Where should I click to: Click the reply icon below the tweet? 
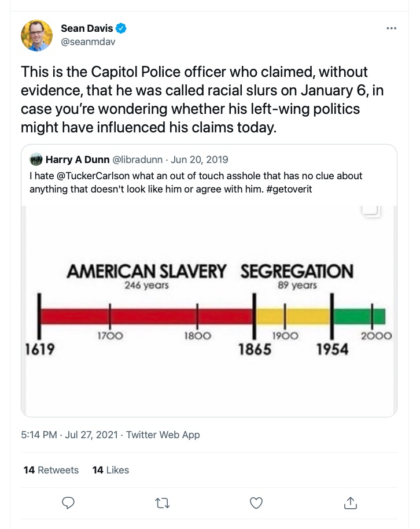(68, 503)
